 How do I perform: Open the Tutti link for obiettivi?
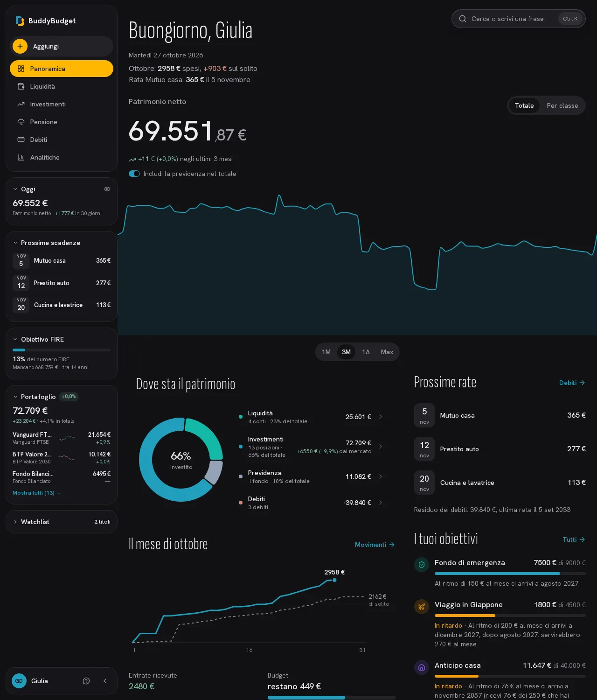tap(574, 539)
